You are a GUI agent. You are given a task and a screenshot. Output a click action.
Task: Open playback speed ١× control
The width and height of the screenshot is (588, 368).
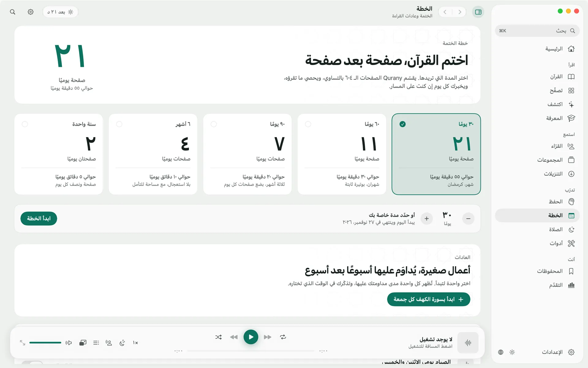tap(135, 343)
